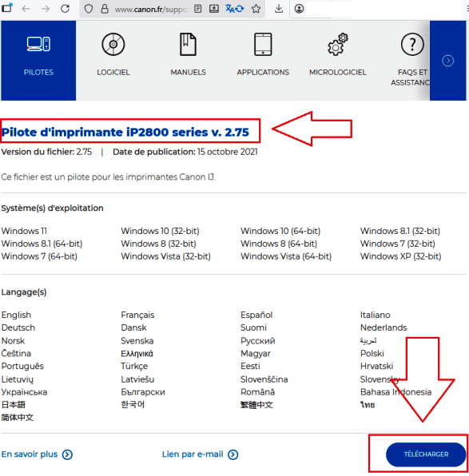
Task: Click the question mark FAQ icon
Action: pos(412,44)
